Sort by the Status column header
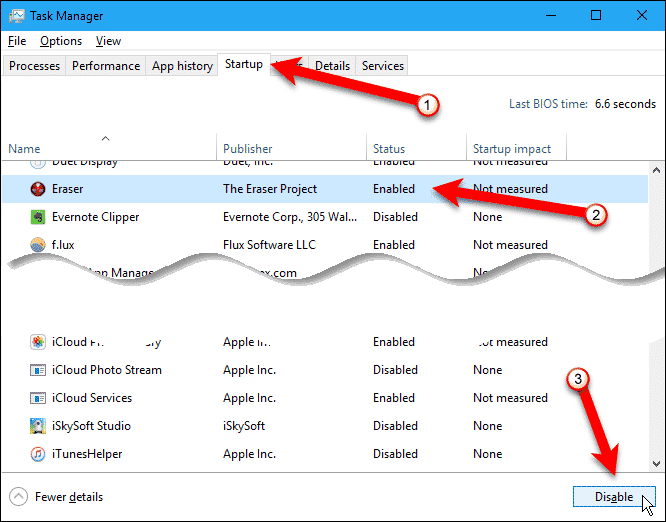The image size is (666, 522). coord(416,148)
